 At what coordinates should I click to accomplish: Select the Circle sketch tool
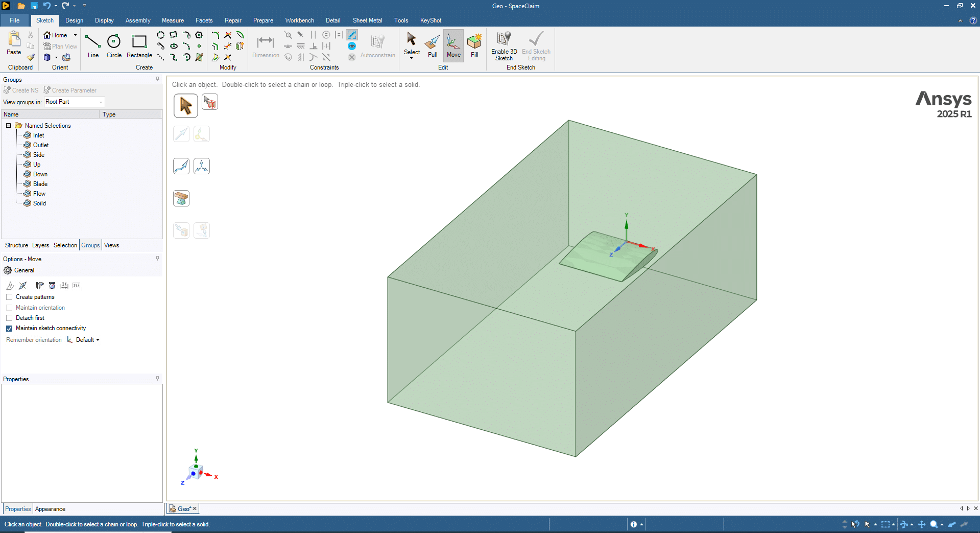coord(114,46)
